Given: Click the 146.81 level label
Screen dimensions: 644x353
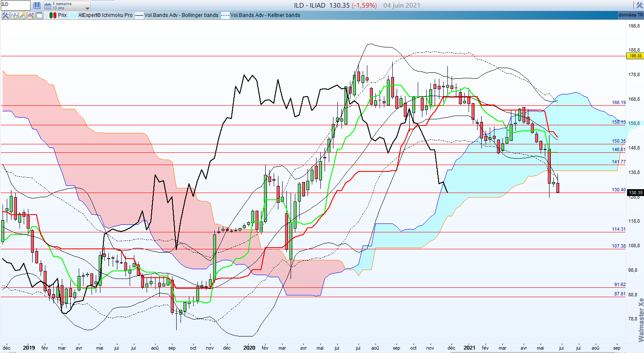Looking at the screenshot, I should (619, 149).
